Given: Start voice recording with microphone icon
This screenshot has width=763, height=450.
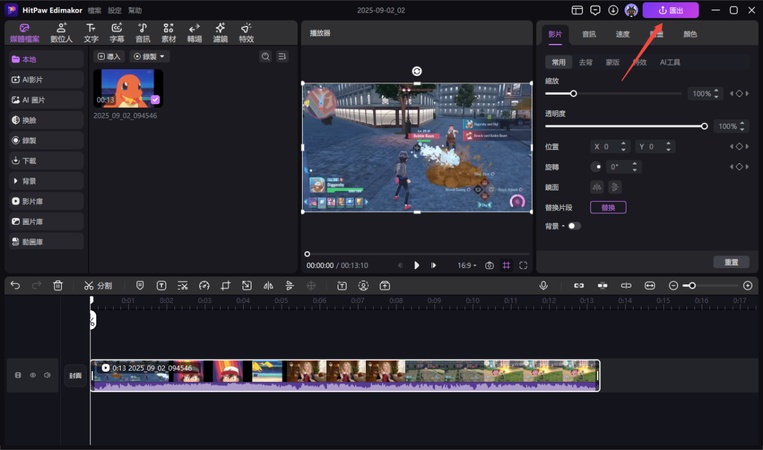Looking at the screenshot, I should pos(544,286).
